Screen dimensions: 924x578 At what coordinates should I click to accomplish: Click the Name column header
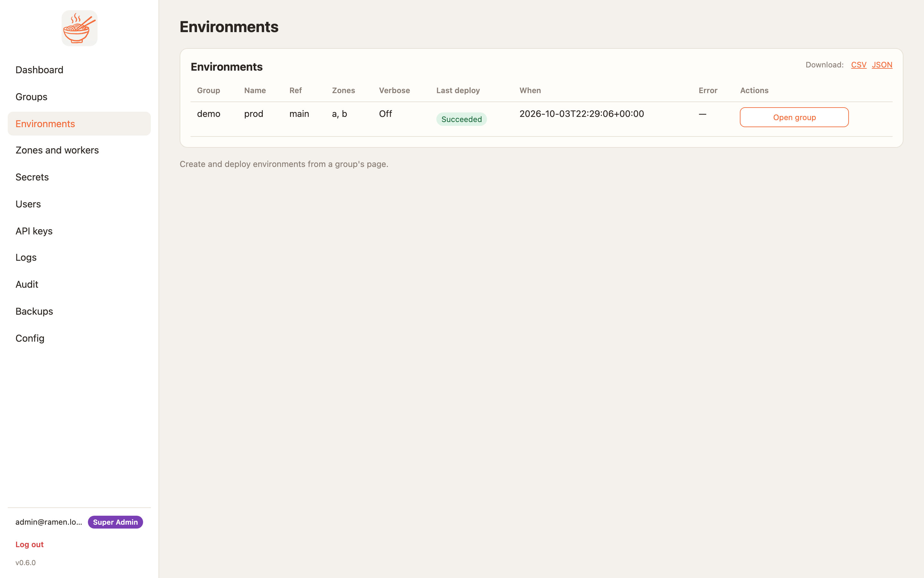click(255, 91)
